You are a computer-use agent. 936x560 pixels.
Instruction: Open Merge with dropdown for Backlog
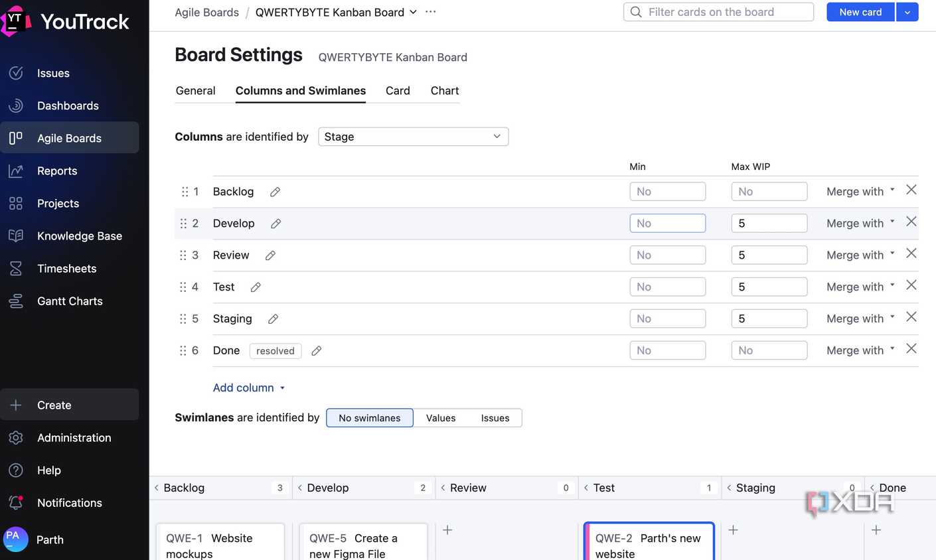[x=860, y=192]
